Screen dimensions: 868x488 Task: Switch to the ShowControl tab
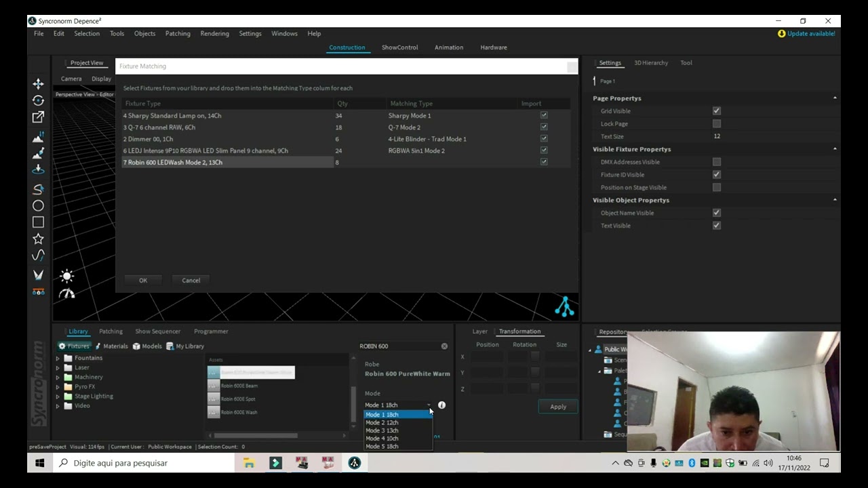coord(399,47)
